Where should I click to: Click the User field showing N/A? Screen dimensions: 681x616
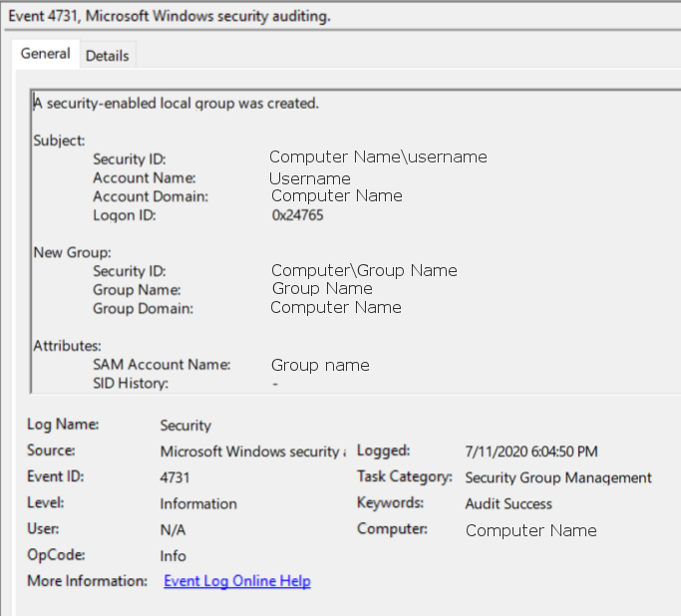[x=172, y=529]
